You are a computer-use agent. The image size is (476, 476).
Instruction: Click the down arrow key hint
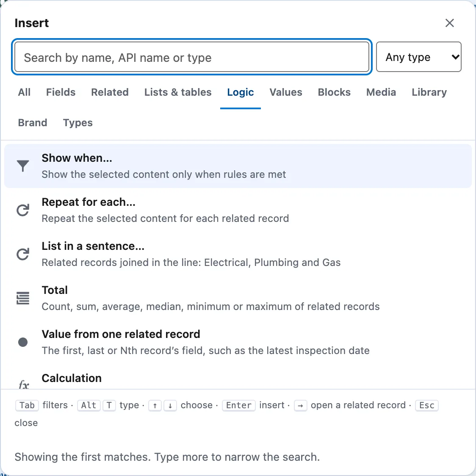[170, 406]
